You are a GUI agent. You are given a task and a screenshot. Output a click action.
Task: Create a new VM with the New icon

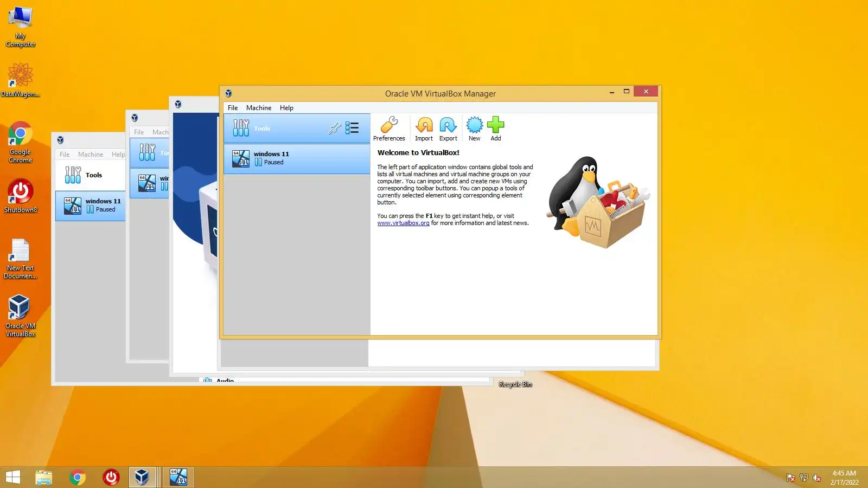pyautogui.click(x=474, y=129)
